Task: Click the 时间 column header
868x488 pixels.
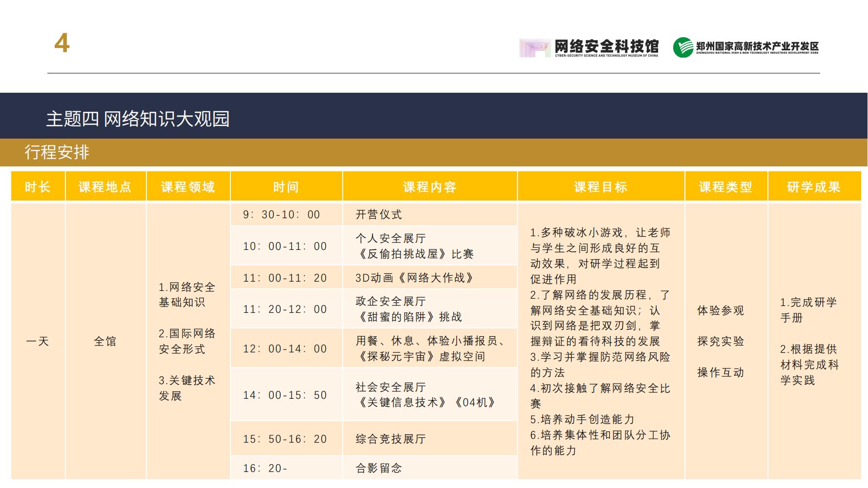Action: (286, 186)
